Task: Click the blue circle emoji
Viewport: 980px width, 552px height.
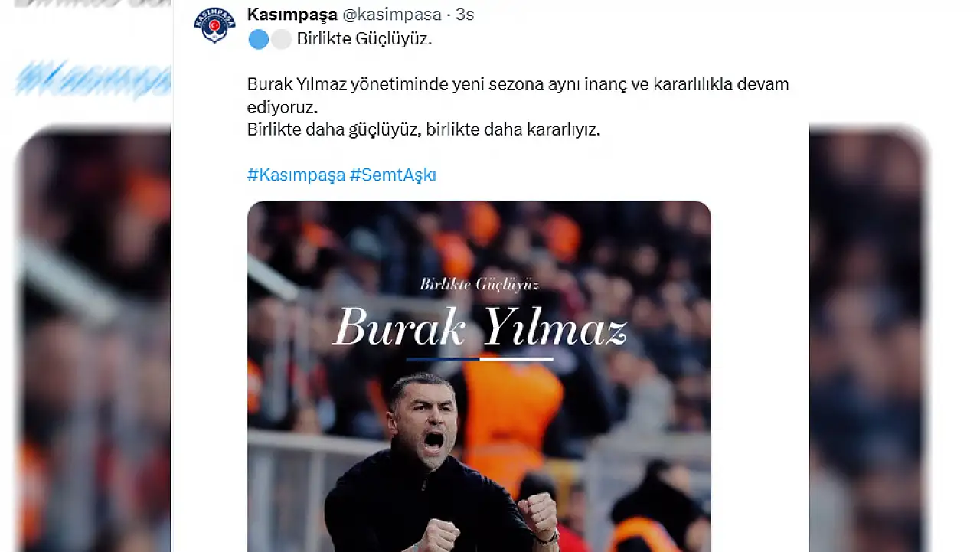Action: click(x=259, y=39)
